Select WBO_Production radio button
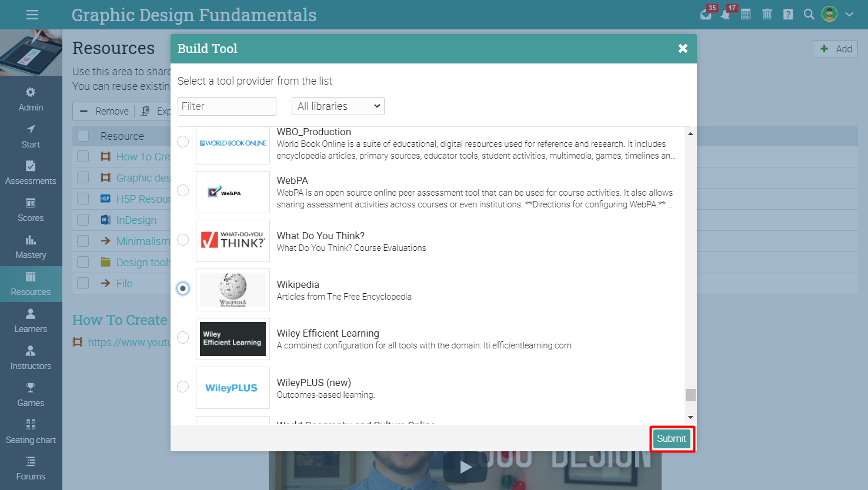 183,142
